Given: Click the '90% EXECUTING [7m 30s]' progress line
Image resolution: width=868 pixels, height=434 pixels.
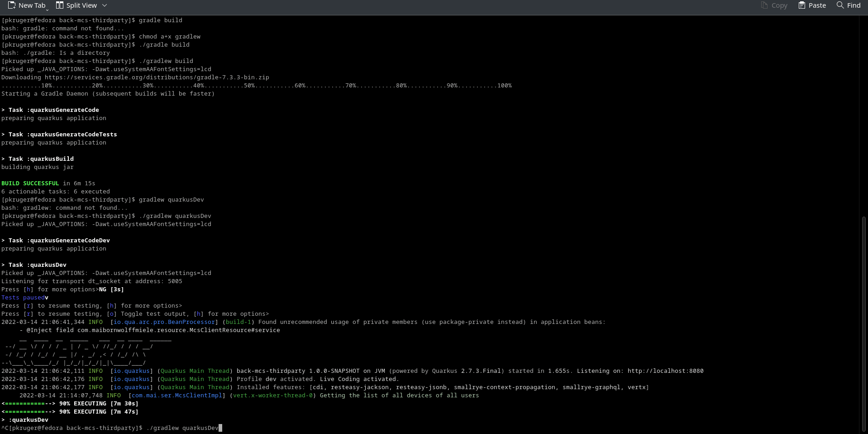Looking at the screenshot, I should (x=70, y=404).
